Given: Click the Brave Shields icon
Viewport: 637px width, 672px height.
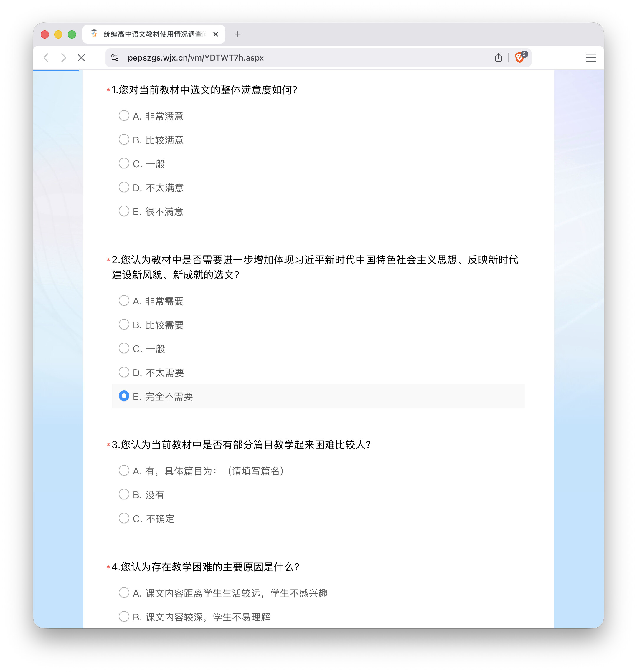Looking at the screenshot, I should coord(519,58).
